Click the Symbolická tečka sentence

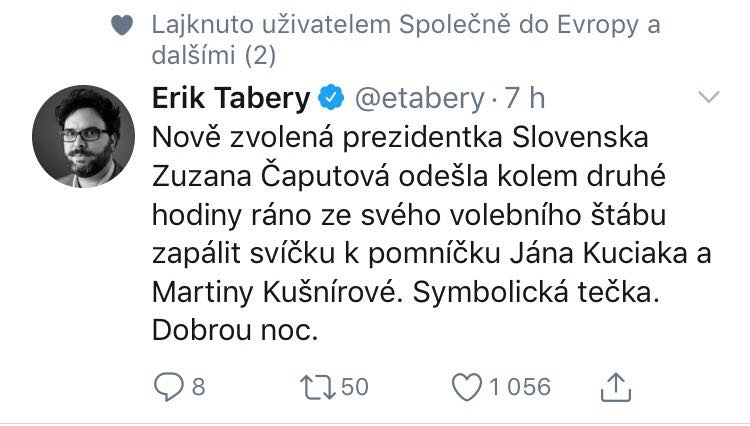(x=536, y=292)
